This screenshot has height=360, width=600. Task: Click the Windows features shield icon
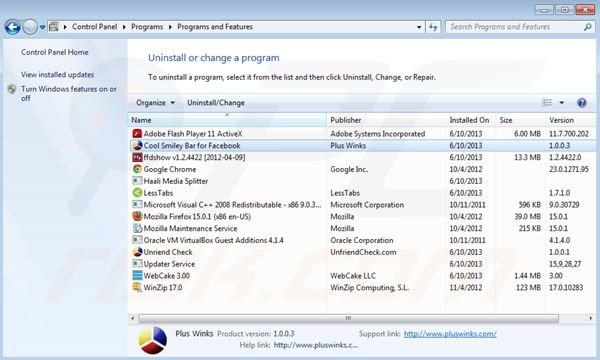click(12, 89)
